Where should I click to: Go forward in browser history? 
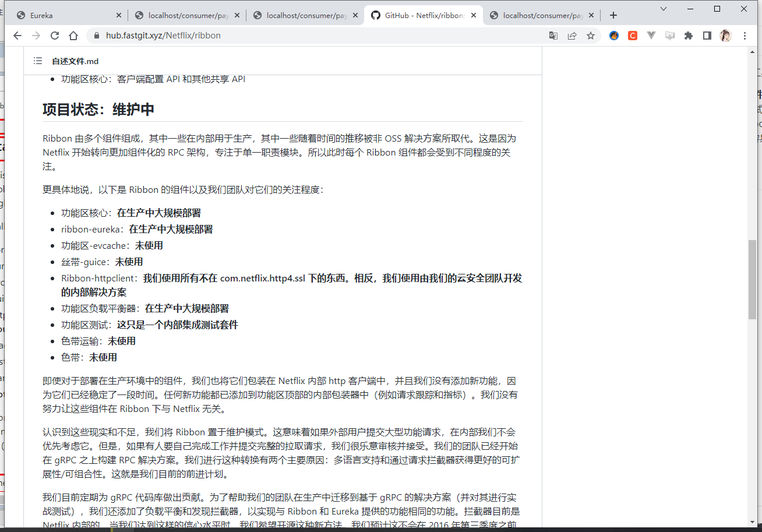(36, 36)
